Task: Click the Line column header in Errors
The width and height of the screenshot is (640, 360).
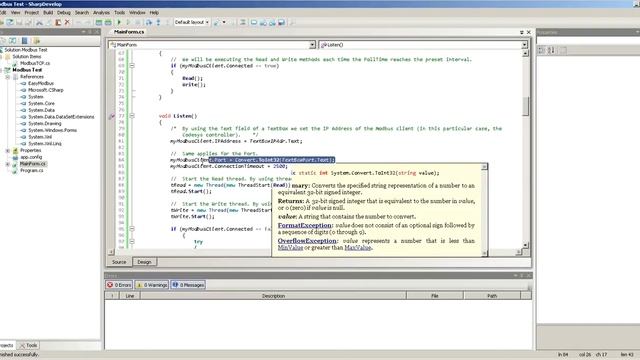Action: coord(130,296)
